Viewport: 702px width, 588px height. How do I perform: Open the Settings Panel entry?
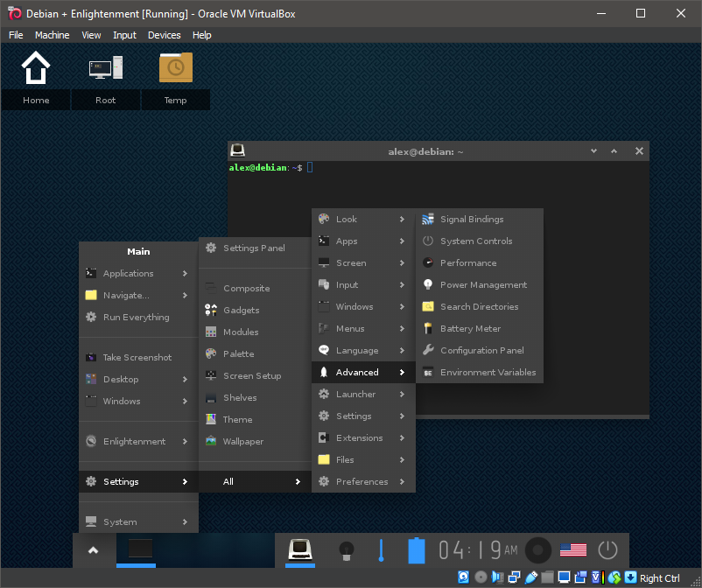[x=254, y=248]
